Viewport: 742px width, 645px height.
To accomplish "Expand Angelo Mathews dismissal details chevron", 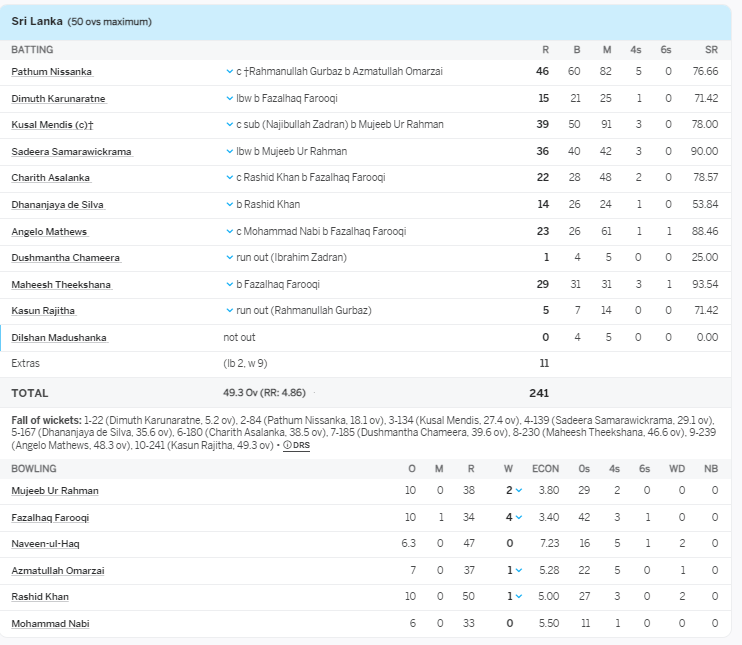I will (230, 232).
